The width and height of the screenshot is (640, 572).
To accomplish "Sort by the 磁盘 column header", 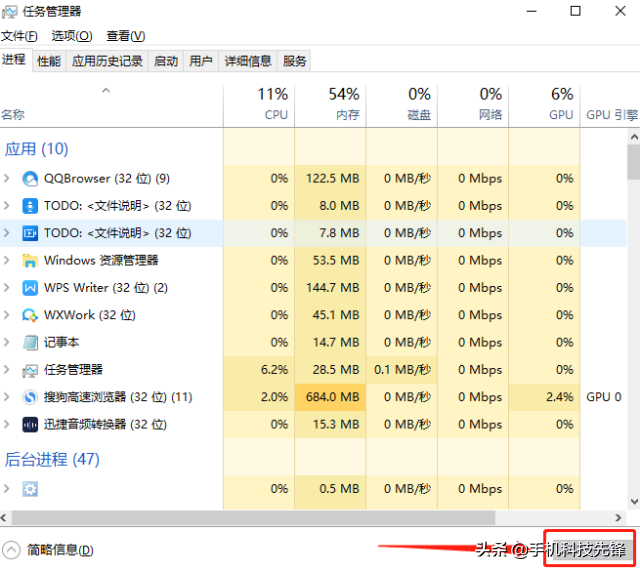I will pyautogui.click(x=402, y=106).
